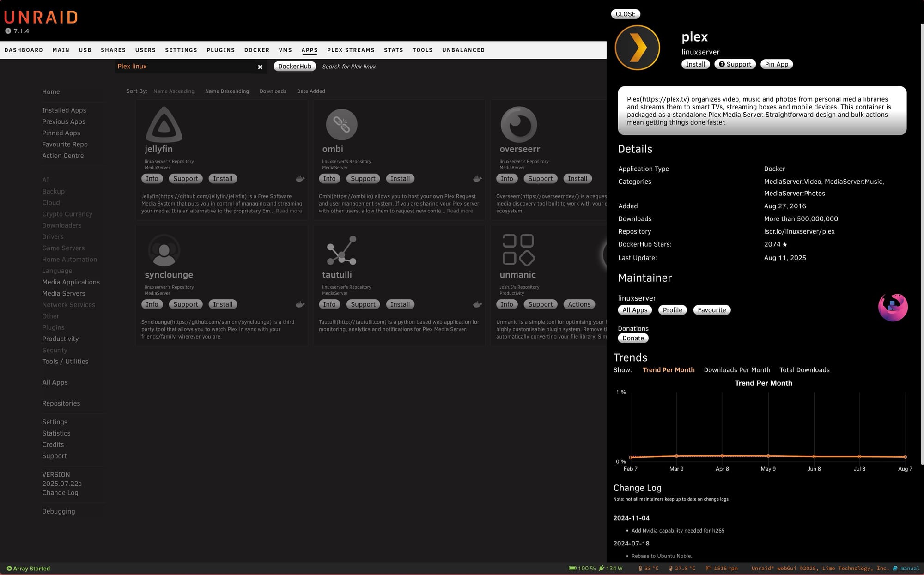
Task: Click the 134 W power indicator
Action: coord(610,569)
